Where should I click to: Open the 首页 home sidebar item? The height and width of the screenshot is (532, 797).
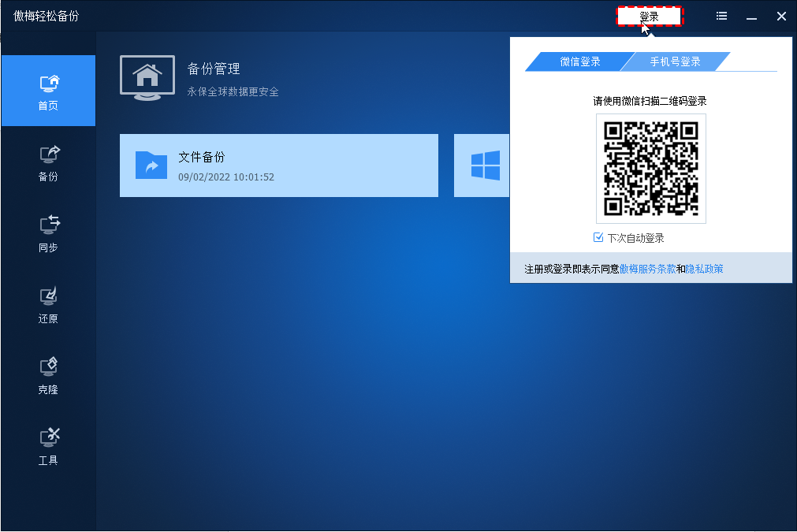point(48,91)
